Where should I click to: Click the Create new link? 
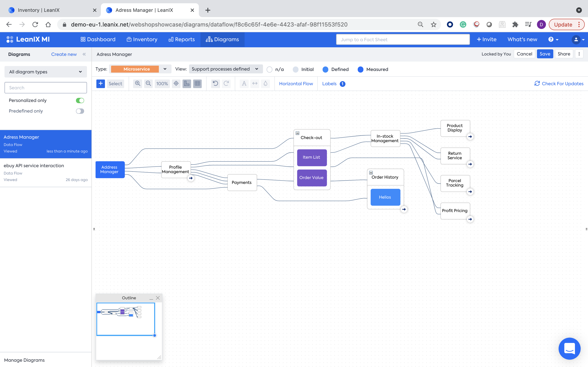pos(64,54)
